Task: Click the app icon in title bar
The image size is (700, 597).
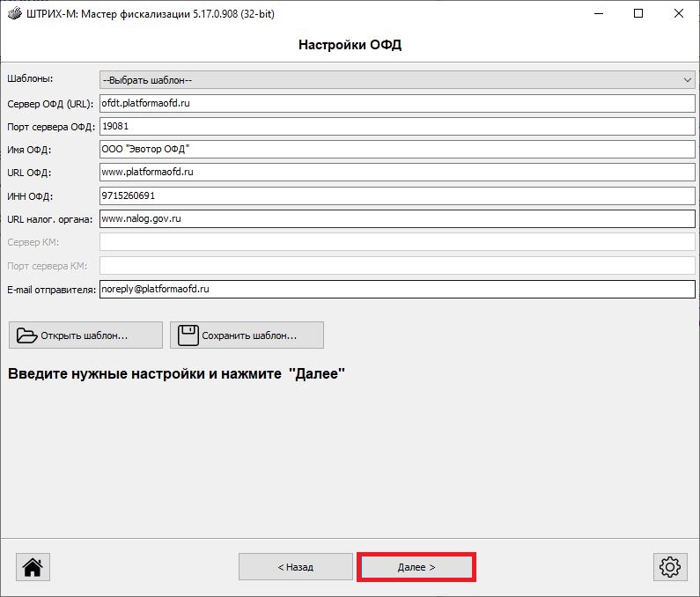Action: (x=14, y=14)
